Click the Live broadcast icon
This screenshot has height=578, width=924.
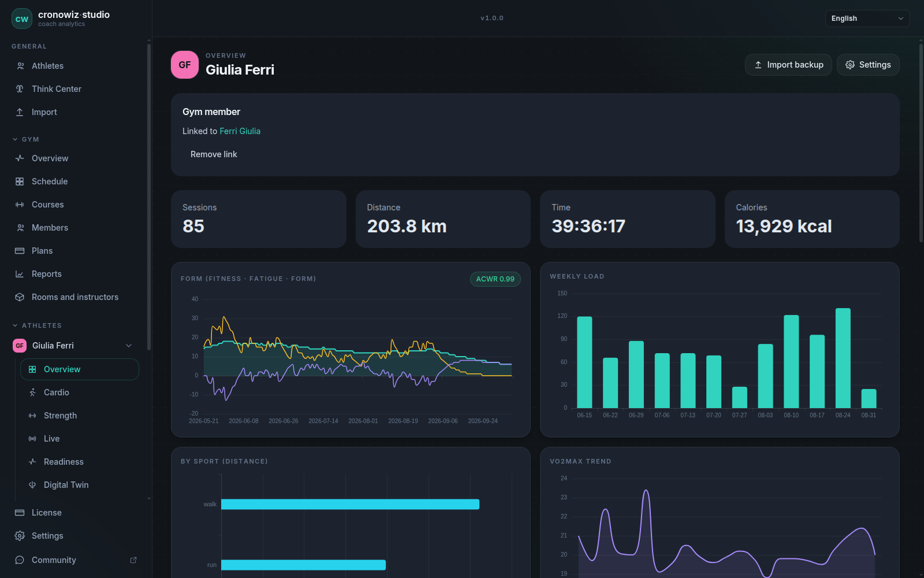pos(32,439)
